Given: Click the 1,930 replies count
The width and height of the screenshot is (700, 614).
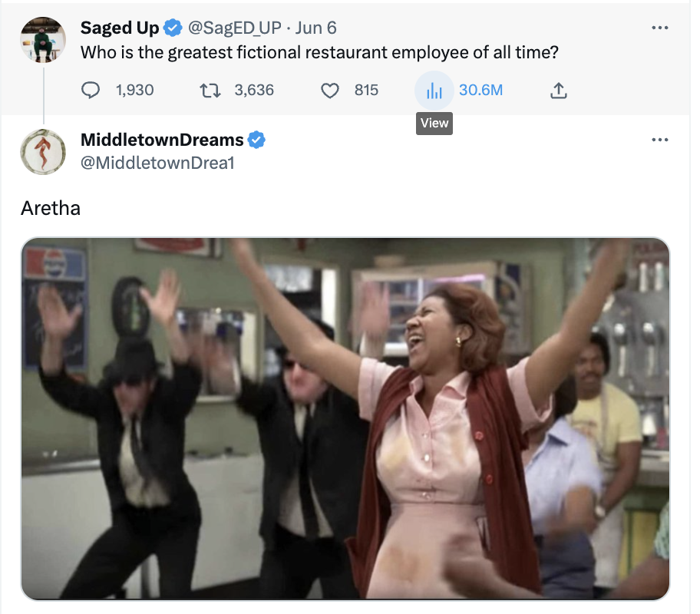Looking at the screenshot, I should point(135,91).
